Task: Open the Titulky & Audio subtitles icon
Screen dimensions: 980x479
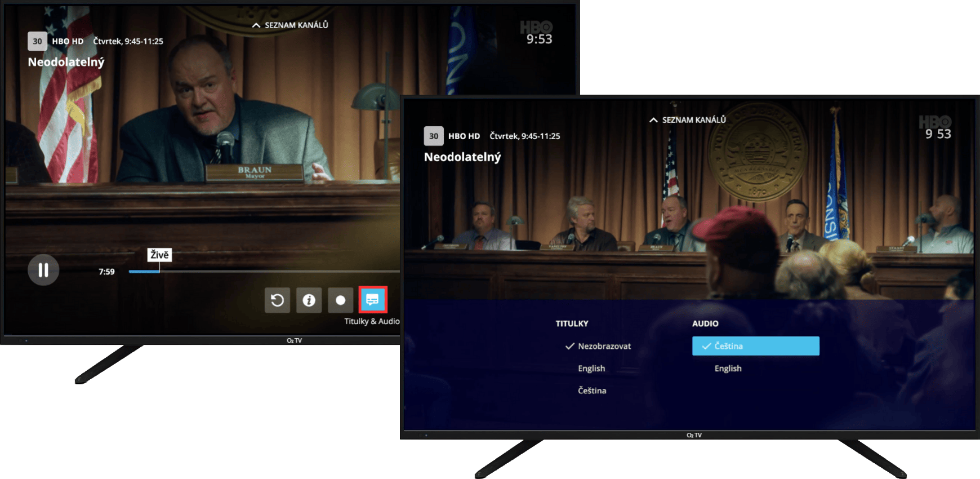Action: (372, 300)
